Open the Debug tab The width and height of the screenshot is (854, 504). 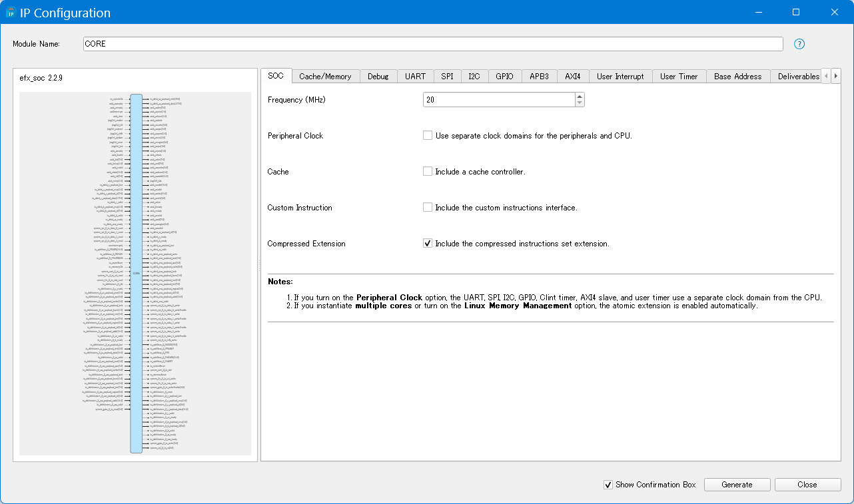[x=378, y=77]
